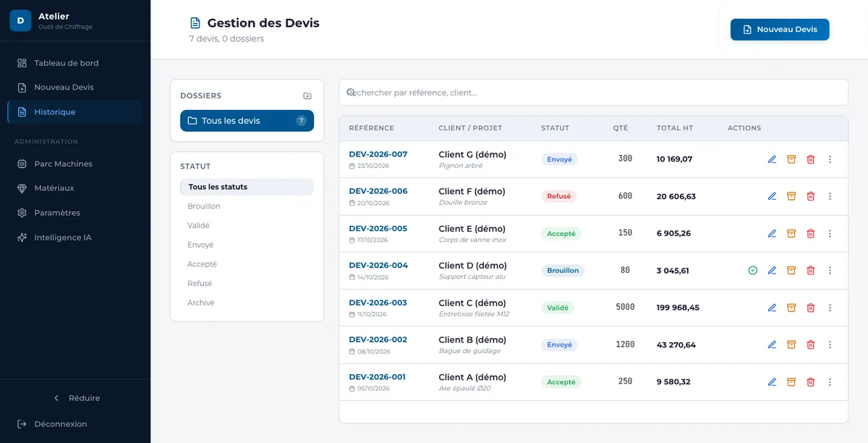Viewport: 868px width, 443px height.
Task: Edit quote DEV-2026-005
Action: pyautogui.click(x=772, y=233)
